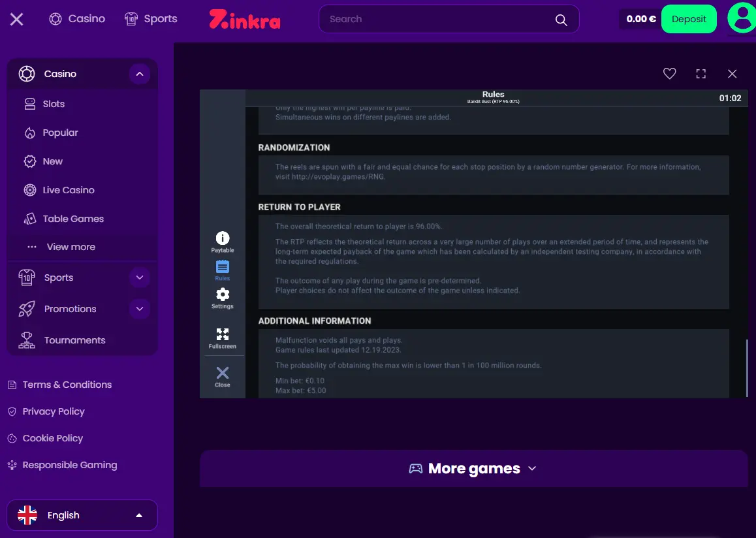Expand game frame with fullscreen corner icon
This screenshot has width=756, height=538.
(701, 73)
